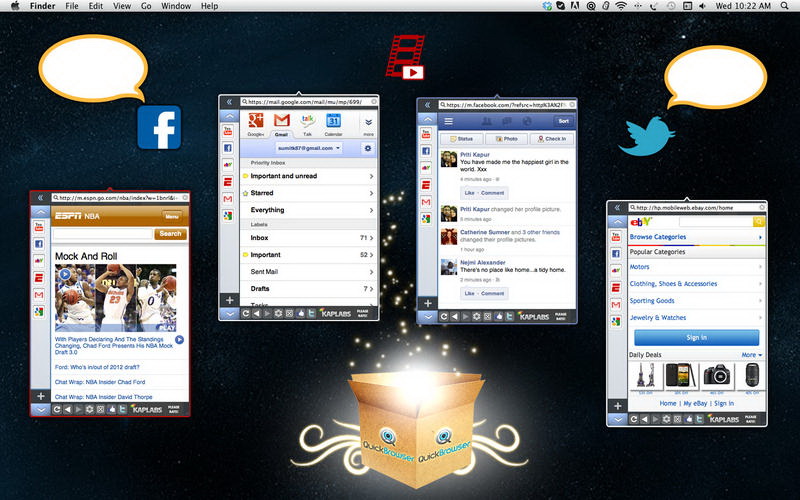Viewport: 800px width, 500px height.
Task: Open the Window menu in menu bar
Action: 176,6
